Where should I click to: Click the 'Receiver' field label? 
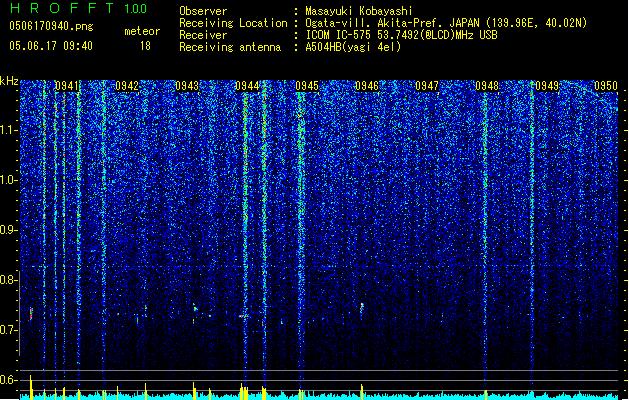203,35
